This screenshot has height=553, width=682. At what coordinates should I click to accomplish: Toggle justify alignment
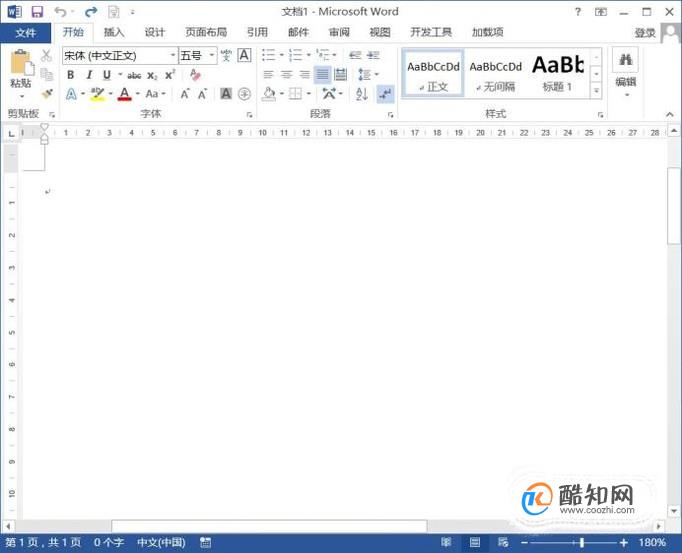point(322,74)
